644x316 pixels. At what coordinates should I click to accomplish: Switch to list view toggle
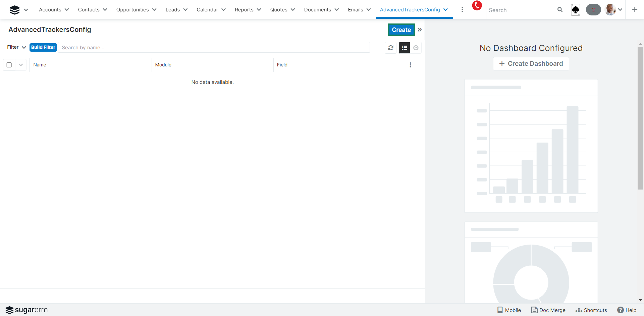405,48
